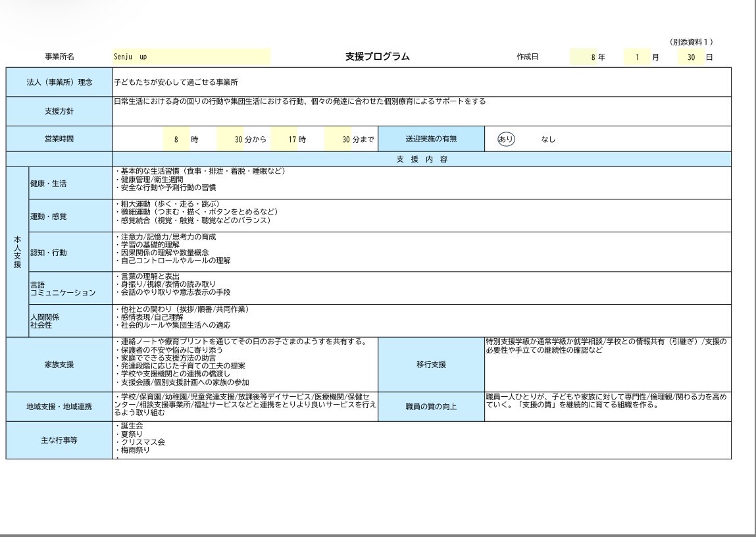Choose the circled あり option for 送迎実施

506,140
